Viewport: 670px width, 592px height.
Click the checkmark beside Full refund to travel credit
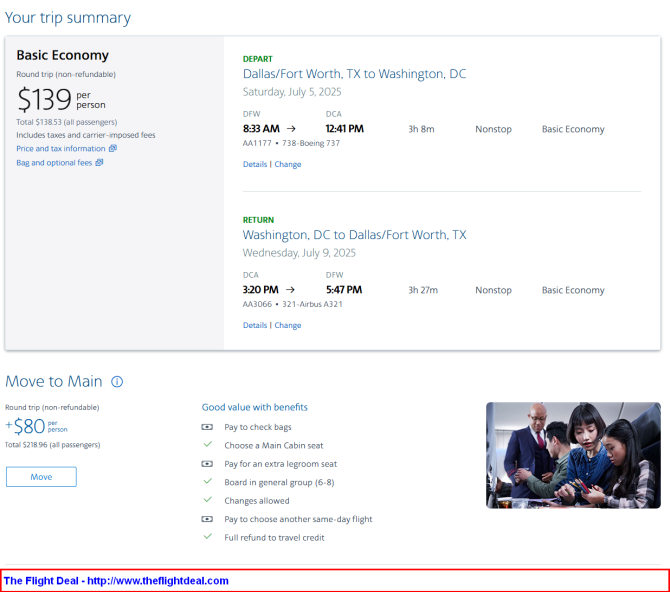point(208,536)
